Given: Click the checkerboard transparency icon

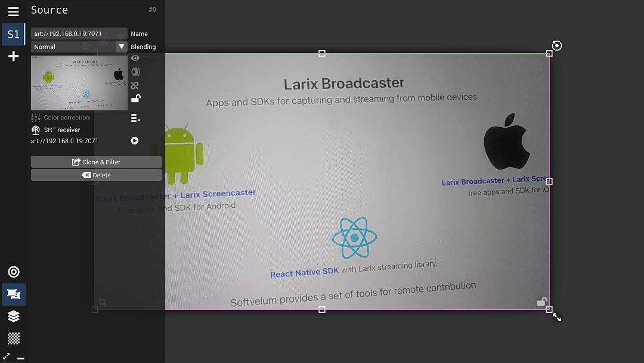Looking at the screenshot, I should 13,339.
